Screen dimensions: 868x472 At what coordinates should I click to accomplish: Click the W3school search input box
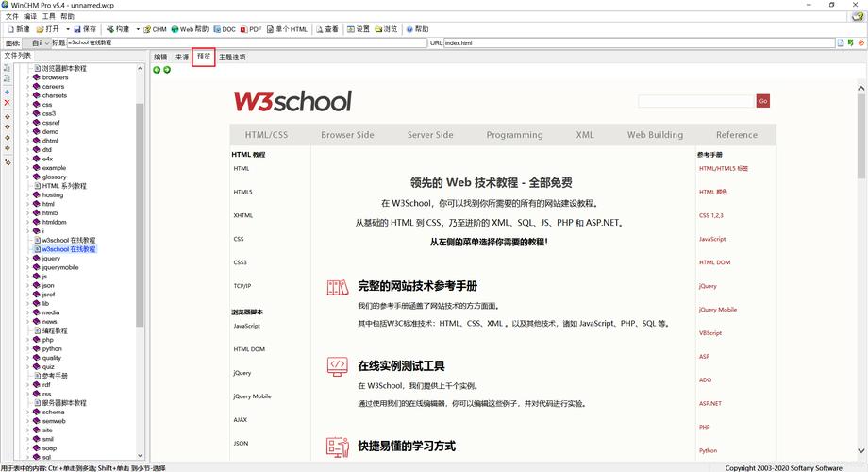point(697,101)
